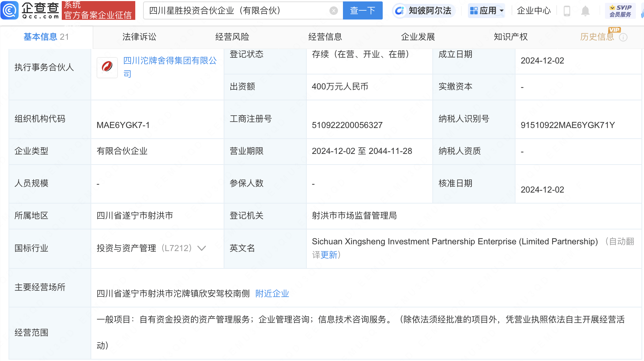Click the 查一下 search button

tap(362, 11)
